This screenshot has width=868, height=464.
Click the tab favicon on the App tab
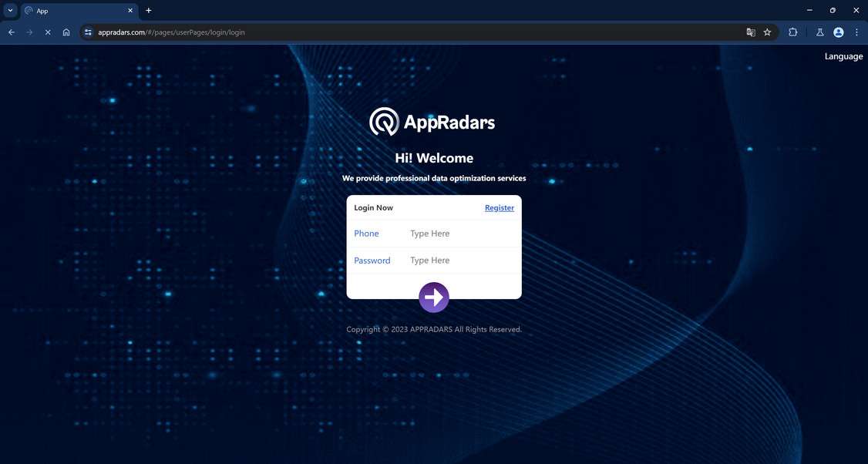28,10
